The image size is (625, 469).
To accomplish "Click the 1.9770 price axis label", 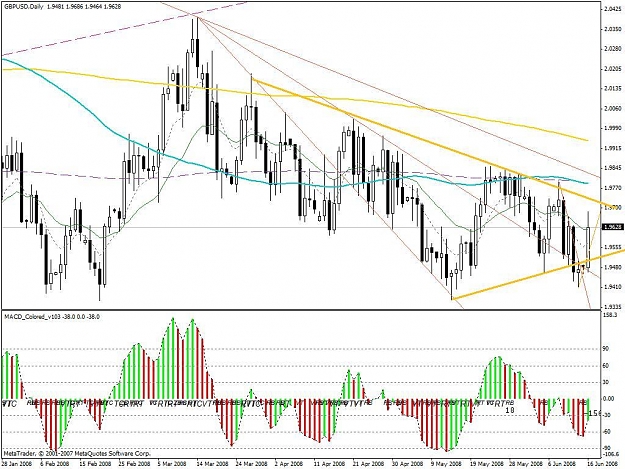I will click(x=612, y=188).
